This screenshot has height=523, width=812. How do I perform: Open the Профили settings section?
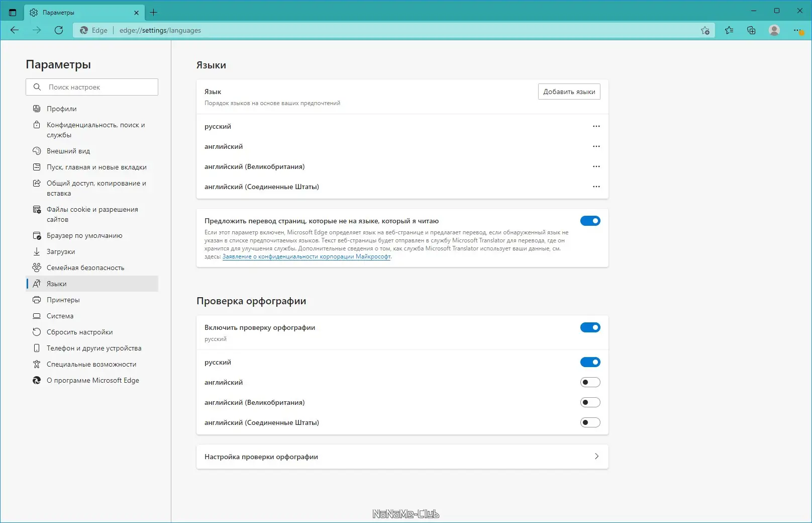point(92,109)
